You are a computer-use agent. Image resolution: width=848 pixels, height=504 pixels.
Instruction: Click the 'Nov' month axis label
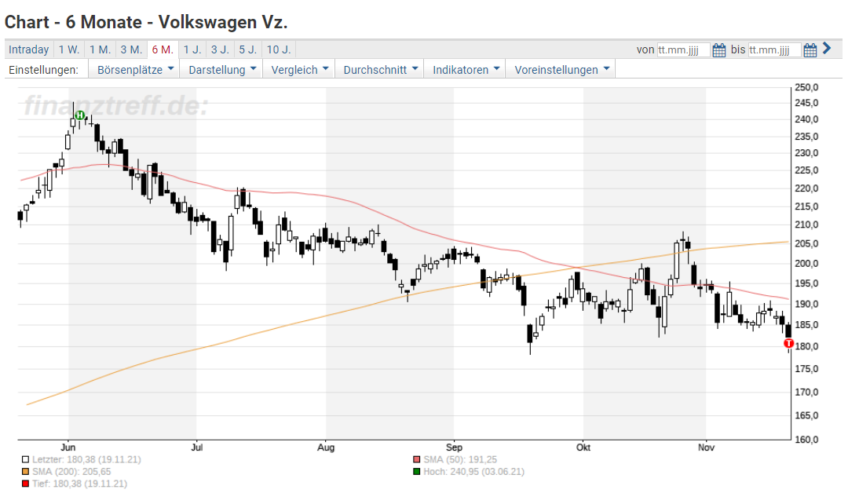point(707,447)
